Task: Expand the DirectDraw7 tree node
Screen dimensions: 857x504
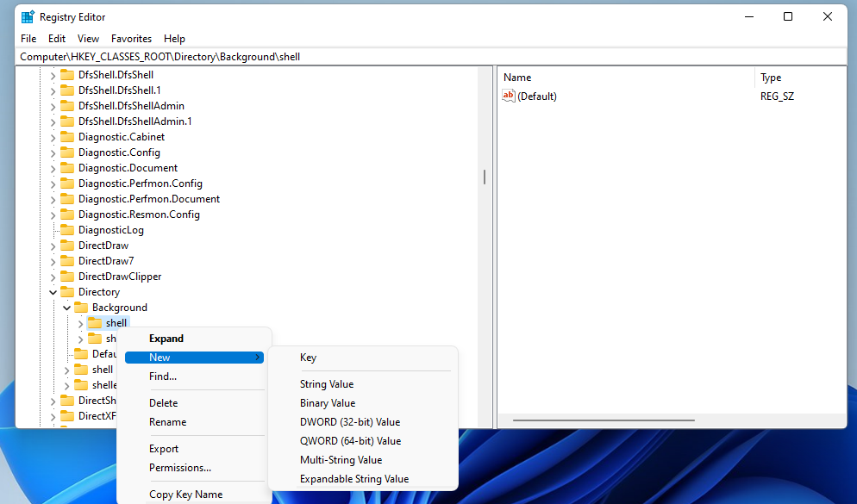Action: tap(53, 260)
